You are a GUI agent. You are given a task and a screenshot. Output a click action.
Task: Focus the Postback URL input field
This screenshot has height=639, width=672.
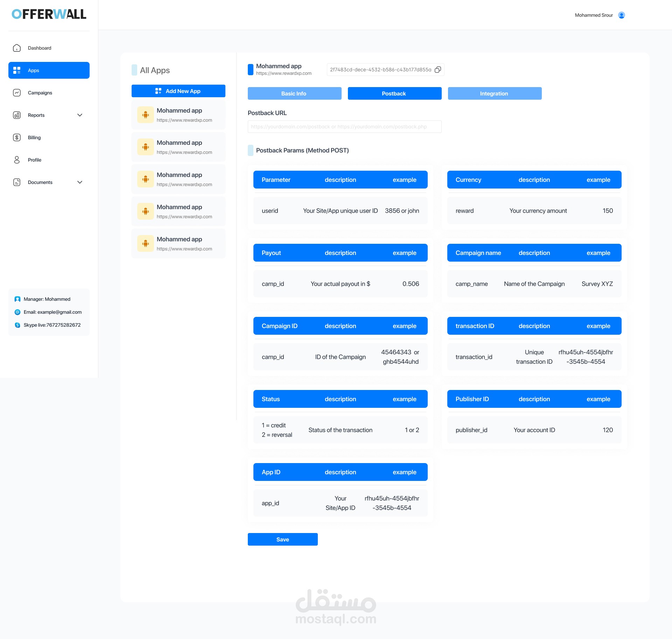point(344,127)
